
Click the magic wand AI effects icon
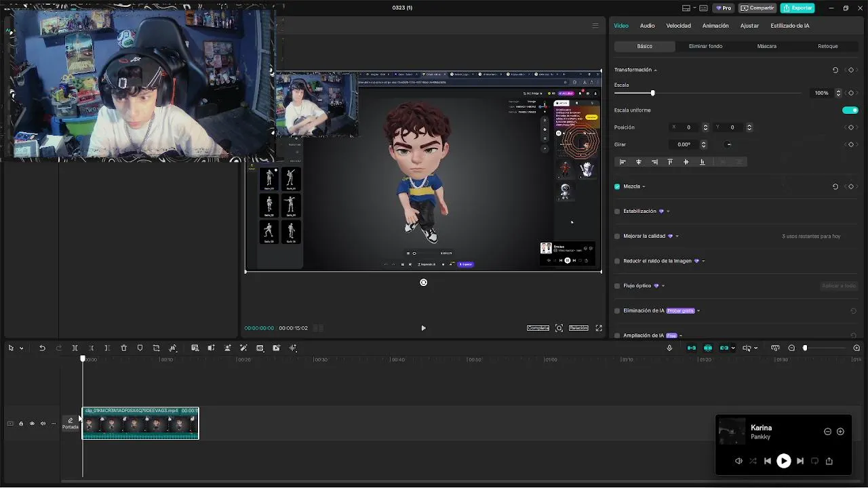[243, 348]
